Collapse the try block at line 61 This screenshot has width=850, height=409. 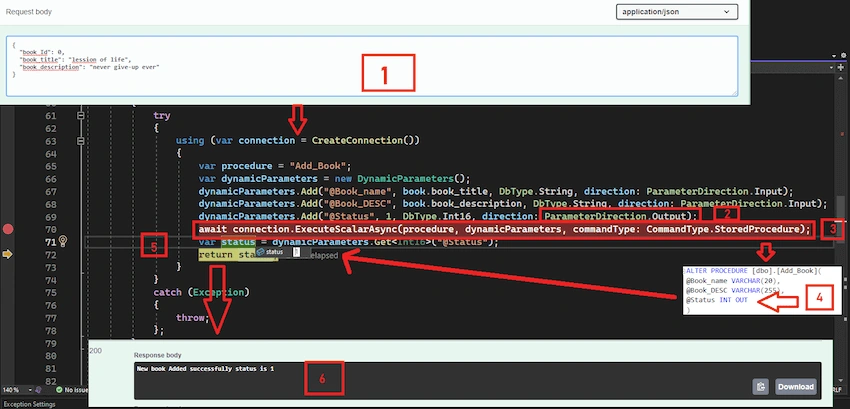point(81,116)
